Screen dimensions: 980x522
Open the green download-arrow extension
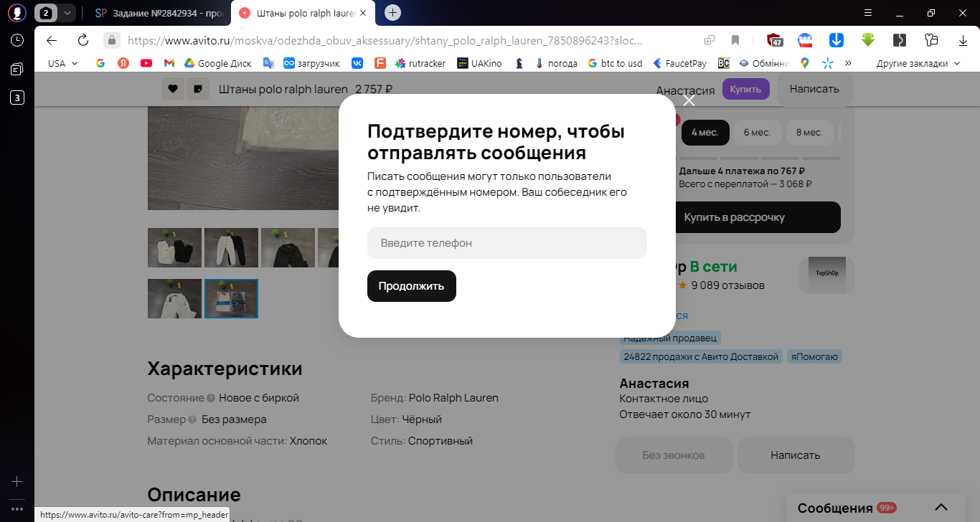tap(868, 40)
